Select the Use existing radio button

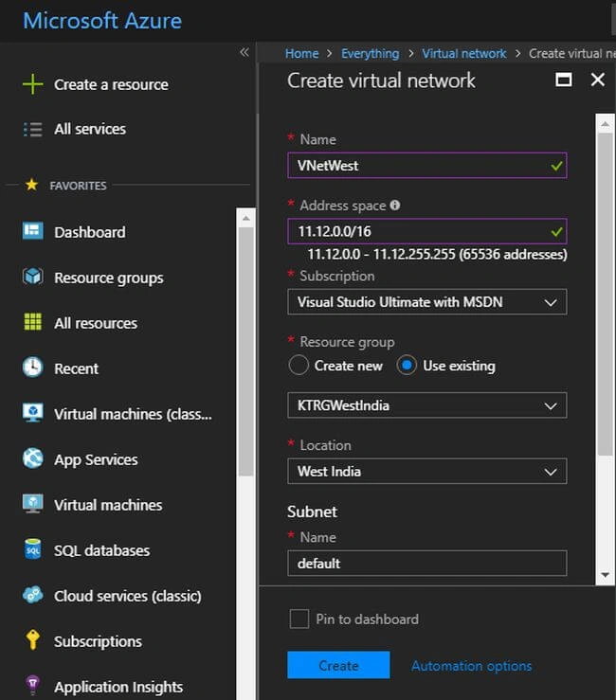click(x=407, y=366)
